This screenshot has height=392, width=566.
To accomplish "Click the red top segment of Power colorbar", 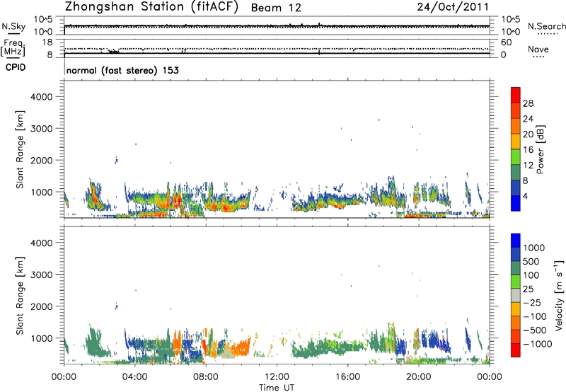I will [x=516, y=95].
